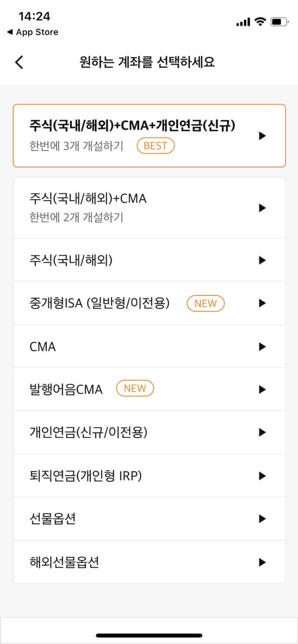Tap the BEST badge on the top account option
Viewport: 298px width, 644px height.
click(155, 146)
